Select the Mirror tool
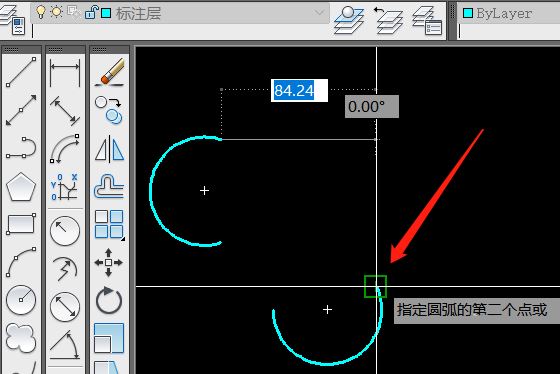The height and width of the screenshot is (374, 560). pyautogui.click(x=109, y=149)
